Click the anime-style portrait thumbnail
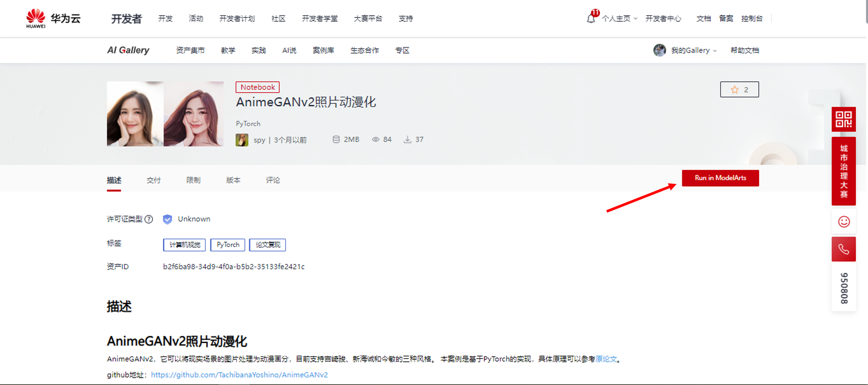The width and height of the screenshot is (868, 385). click(x=194, y=114)
